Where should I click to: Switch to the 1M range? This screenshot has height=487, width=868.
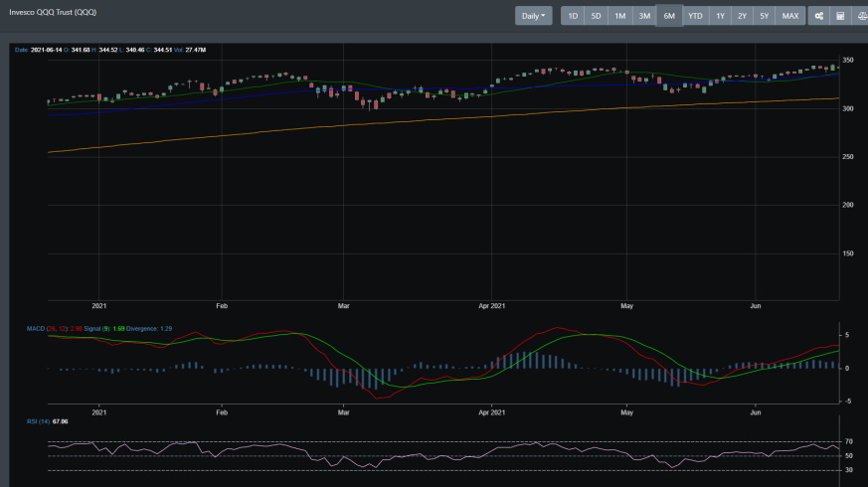[620, 16]
